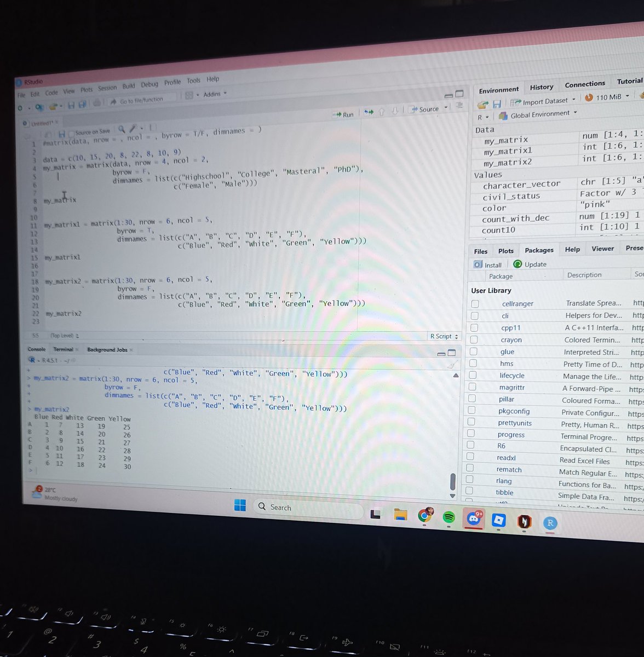Image resolution: width=644 pixels, height=657 pixels.
Task: Open the Source button dropdown arrow
Action: (x=446, y=108)
